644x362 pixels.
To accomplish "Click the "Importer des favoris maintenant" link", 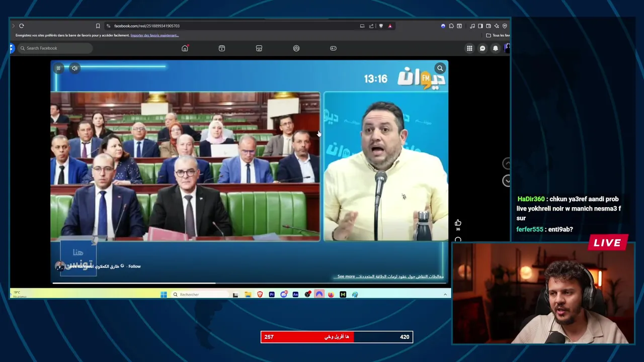I will pos(154,35).
